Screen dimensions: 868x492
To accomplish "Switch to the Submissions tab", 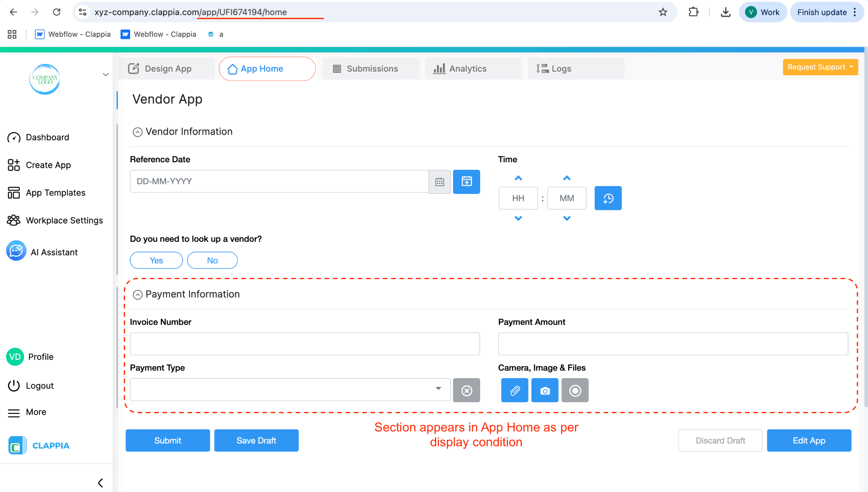I will pos(371,69).
